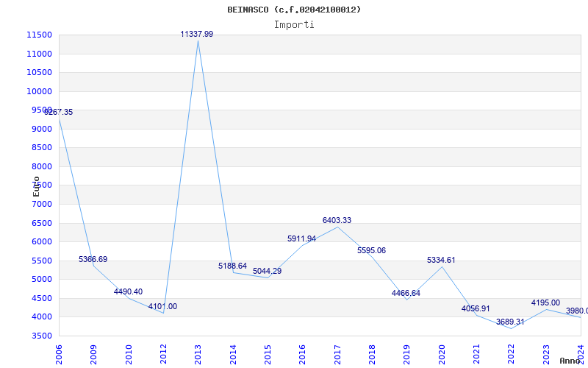Click the y-axis value 4000

tap(41, 317)
